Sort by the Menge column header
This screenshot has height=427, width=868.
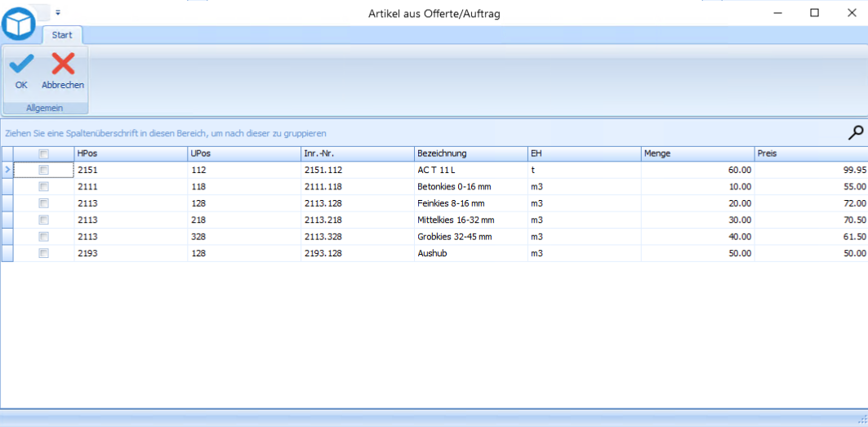point(698,154)
